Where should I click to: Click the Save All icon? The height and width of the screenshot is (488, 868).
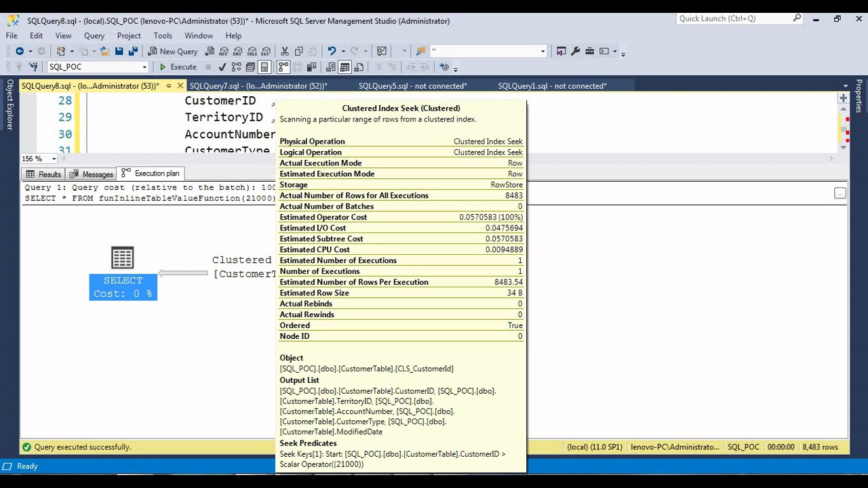(133, 51)
